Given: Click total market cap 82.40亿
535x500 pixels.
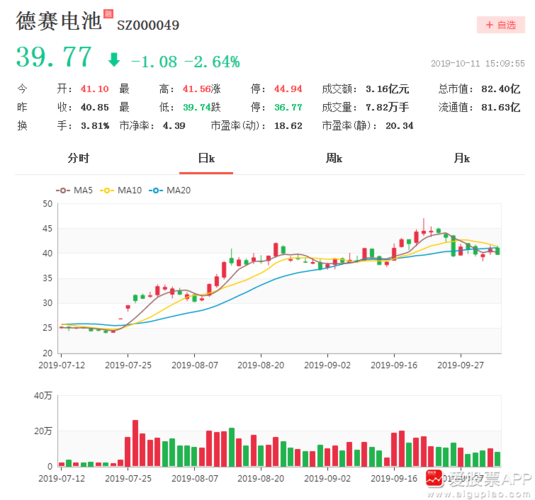Looking at the screenshot, I should 501,89.
